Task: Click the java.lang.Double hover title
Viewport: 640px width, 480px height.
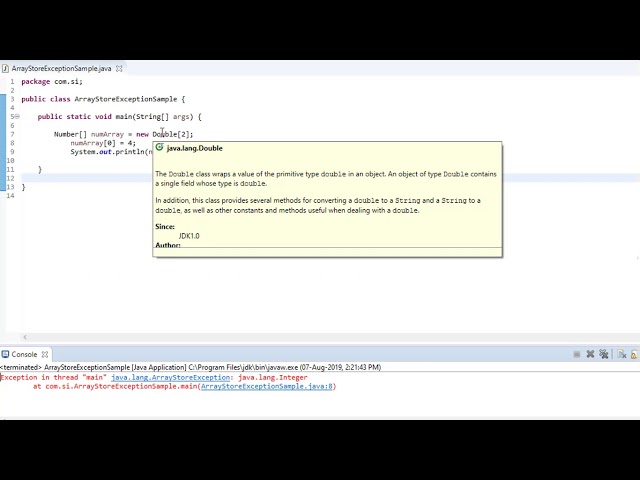Action: (195, 148)
